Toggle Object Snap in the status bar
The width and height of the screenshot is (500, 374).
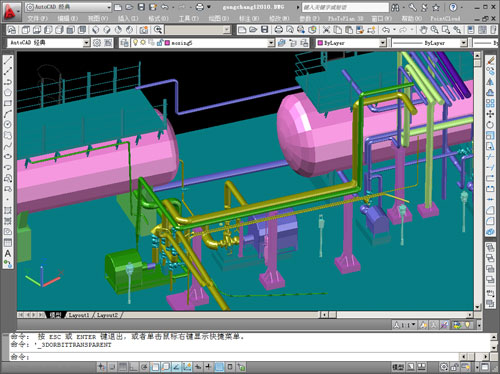[x=155, y=367]
